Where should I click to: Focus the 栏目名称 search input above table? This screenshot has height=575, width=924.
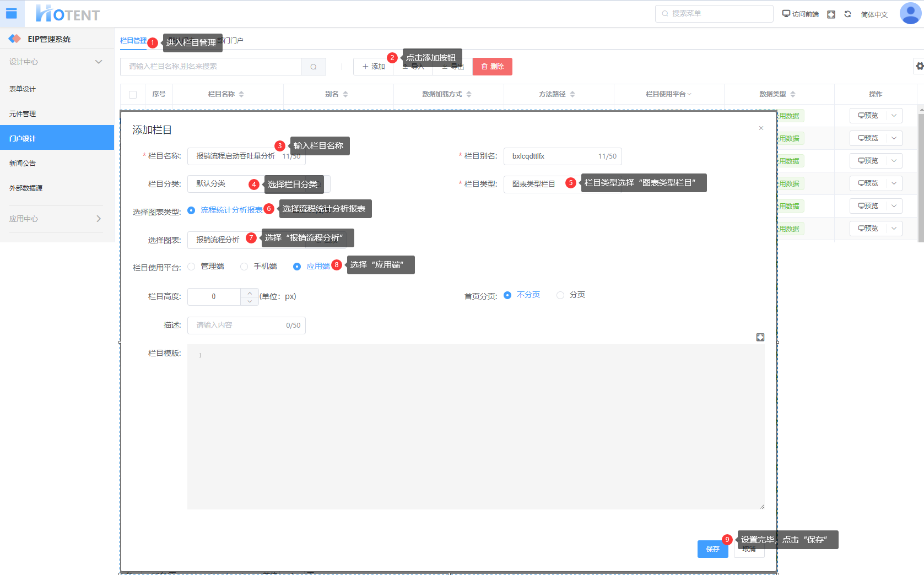point(211,67)
